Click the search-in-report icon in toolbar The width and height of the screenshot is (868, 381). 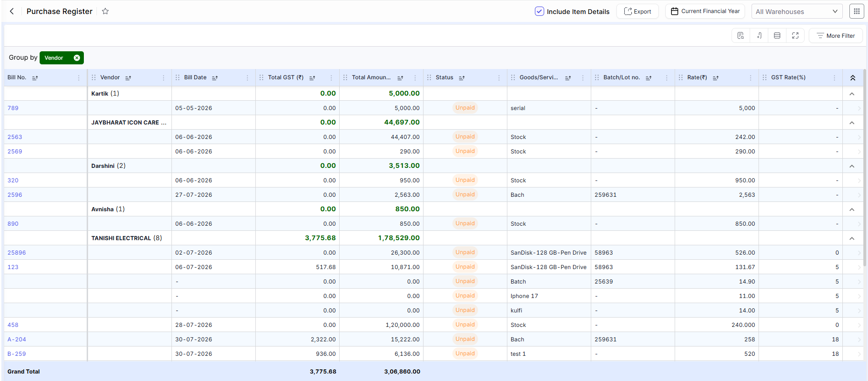741,35
